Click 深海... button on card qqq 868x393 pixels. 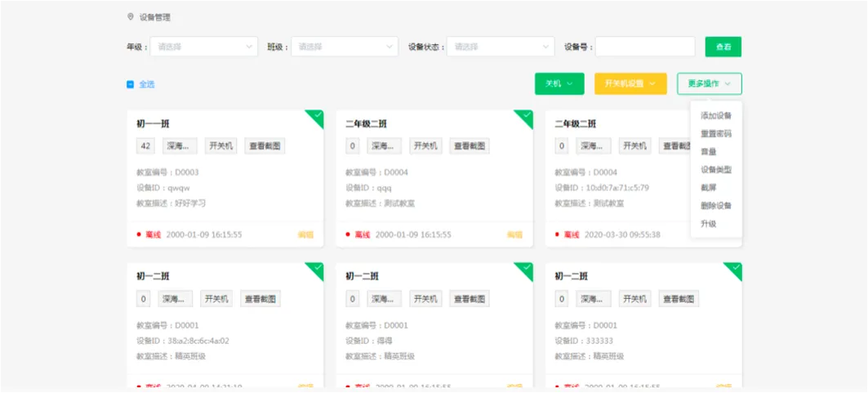(x=384, y=146)
